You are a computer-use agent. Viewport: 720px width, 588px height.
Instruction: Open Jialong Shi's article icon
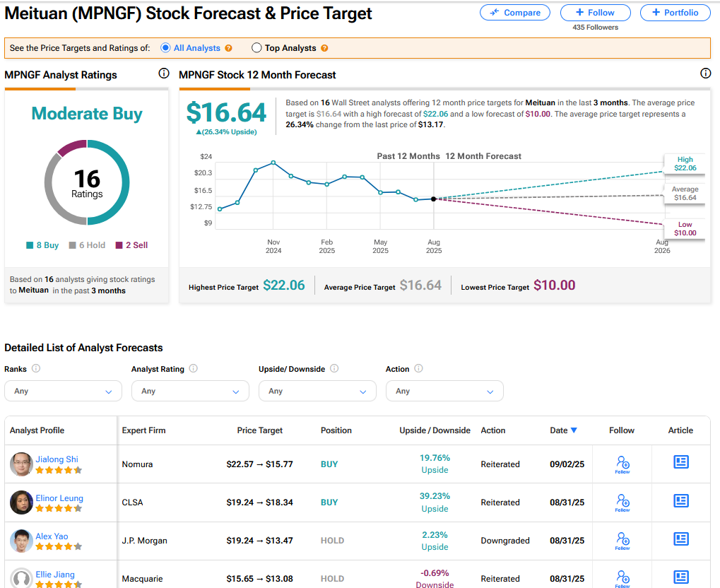click(680, 462)
